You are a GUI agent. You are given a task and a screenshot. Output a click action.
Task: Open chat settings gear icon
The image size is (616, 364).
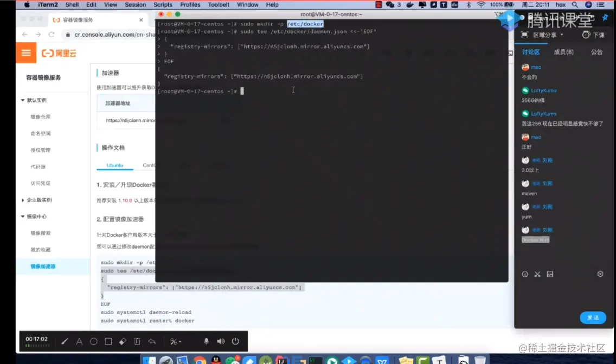click(x=600, y=274)
